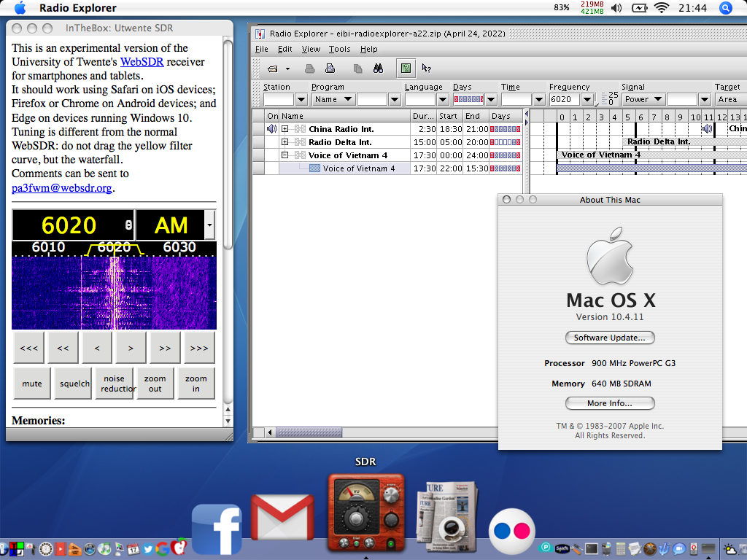Viewport: 747px width, 560px height.
Task: Click the >>> tune up button
Action: pyautogui.click(x=200, y=348)
